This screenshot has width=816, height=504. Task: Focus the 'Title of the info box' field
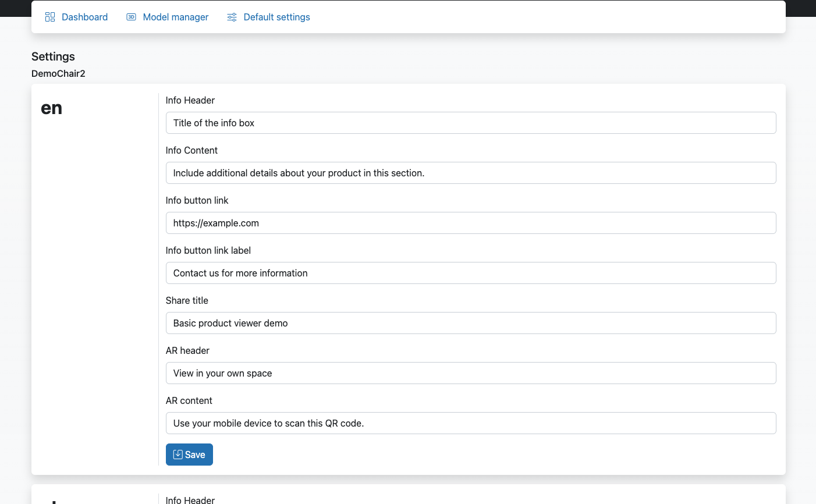(470, 123)
